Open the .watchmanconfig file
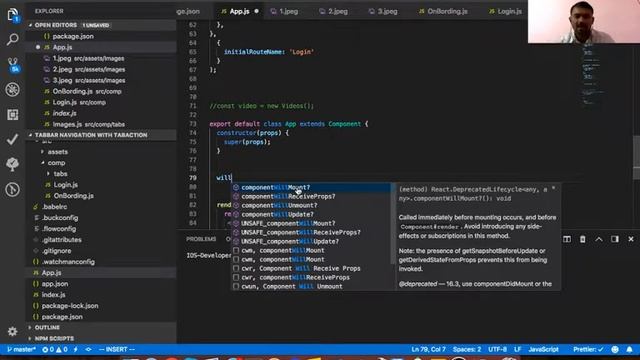Image resolution: width=640 pixels, height=360 pixels. pos(101,262)
